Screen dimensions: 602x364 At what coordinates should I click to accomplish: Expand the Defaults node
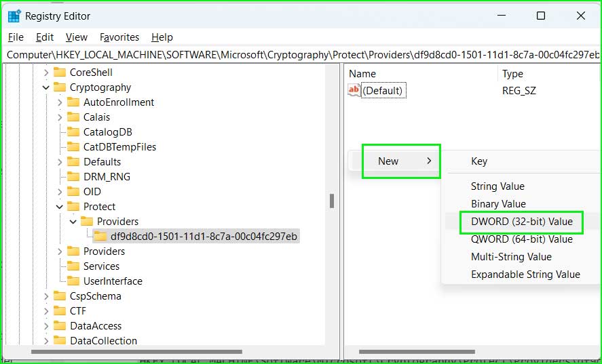coord(60,162)
